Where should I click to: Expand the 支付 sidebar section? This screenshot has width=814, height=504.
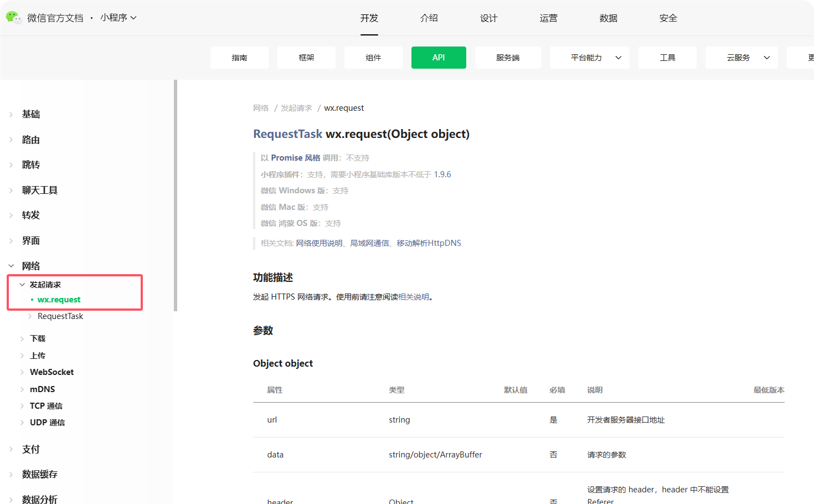click(x=30, y=449)
